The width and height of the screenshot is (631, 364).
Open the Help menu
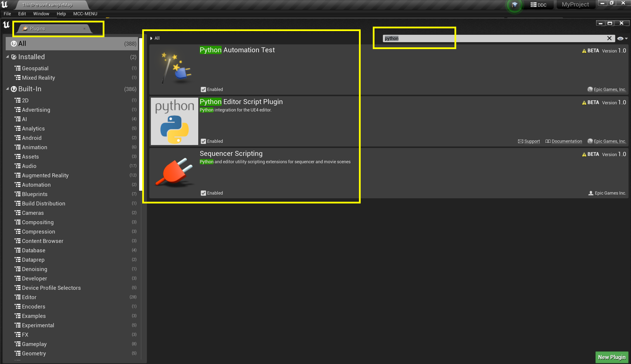[61, 14]
